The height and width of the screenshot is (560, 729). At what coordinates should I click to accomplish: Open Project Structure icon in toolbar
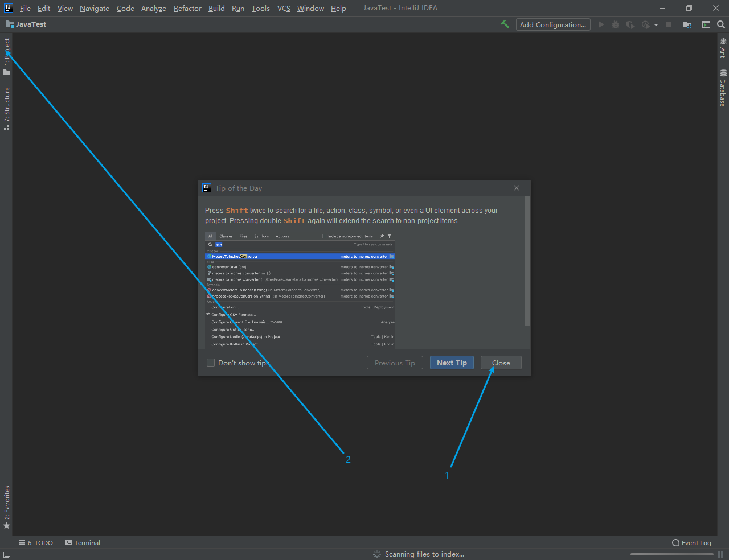click(x=687, y=24)
